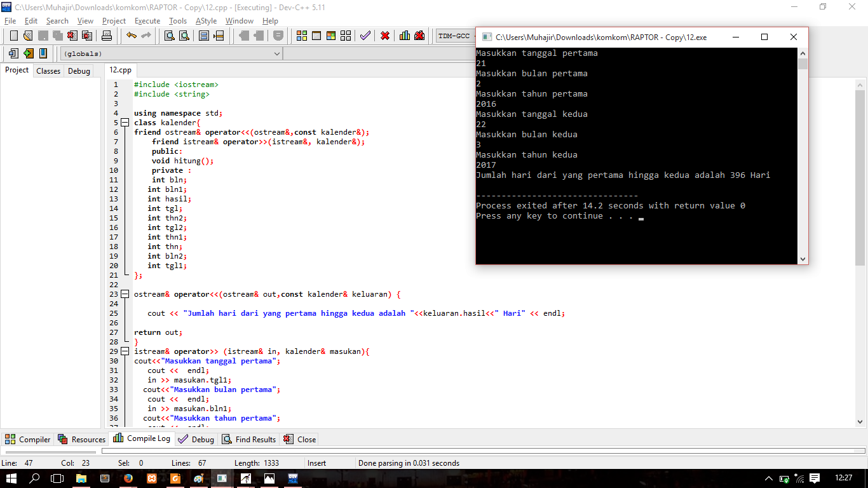Stop execution with the red X icon
Image resolution: width=868 pixels, height=488 pixels.
(385, 36)
